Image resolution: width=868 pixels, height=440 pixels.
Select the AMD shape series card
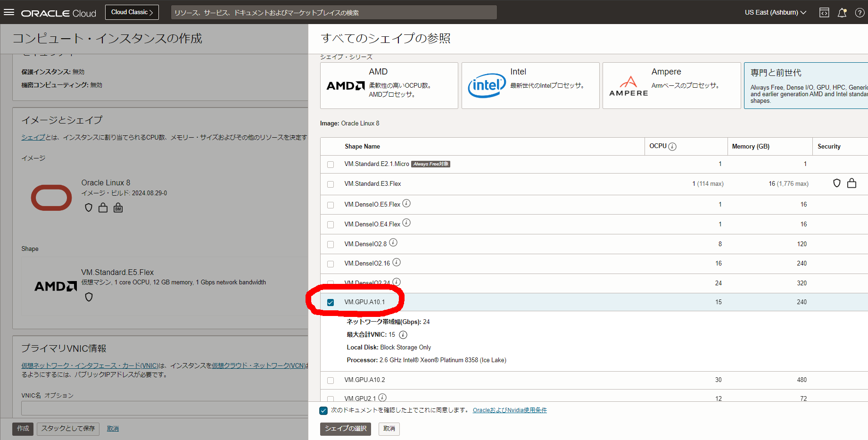(389, 85)
